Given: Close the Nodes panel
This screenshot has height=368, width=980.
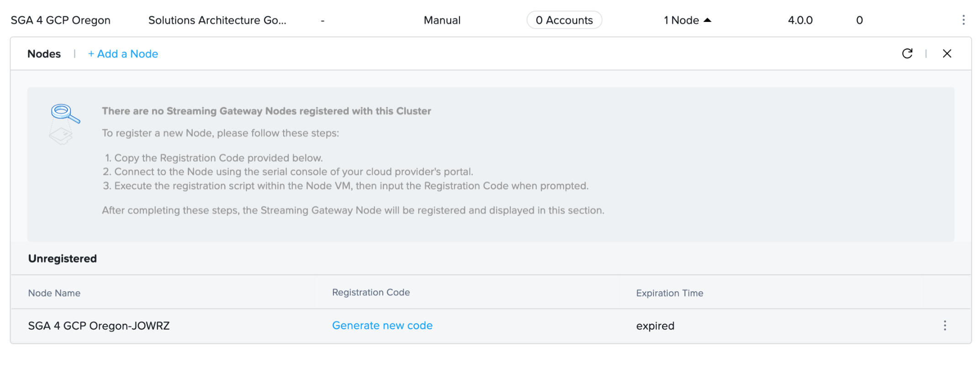Looking at the screenshot, I should click(x=947, y=54).
